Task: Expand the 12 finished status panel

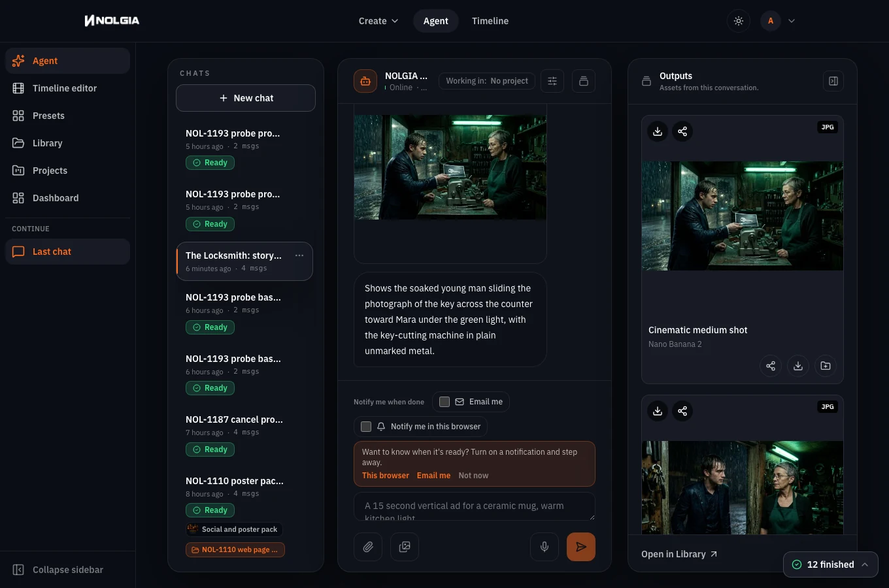Action: [x=831, y=564]
